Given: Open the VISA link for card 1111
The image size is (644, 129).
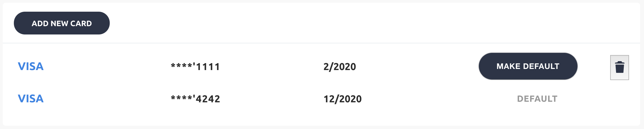Looking at the screenshot, I should (31, 66).
